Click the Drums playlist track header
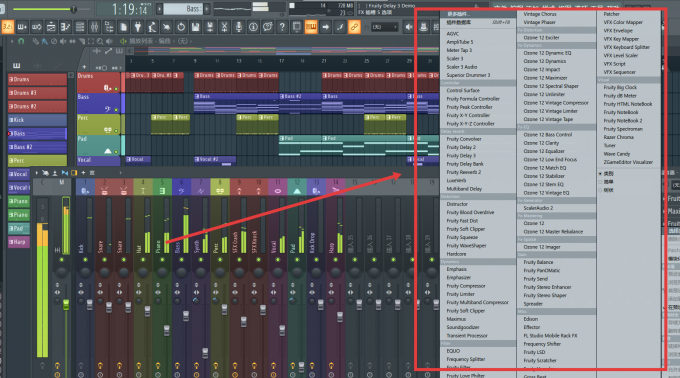680x378 pixels. [98, 82]
